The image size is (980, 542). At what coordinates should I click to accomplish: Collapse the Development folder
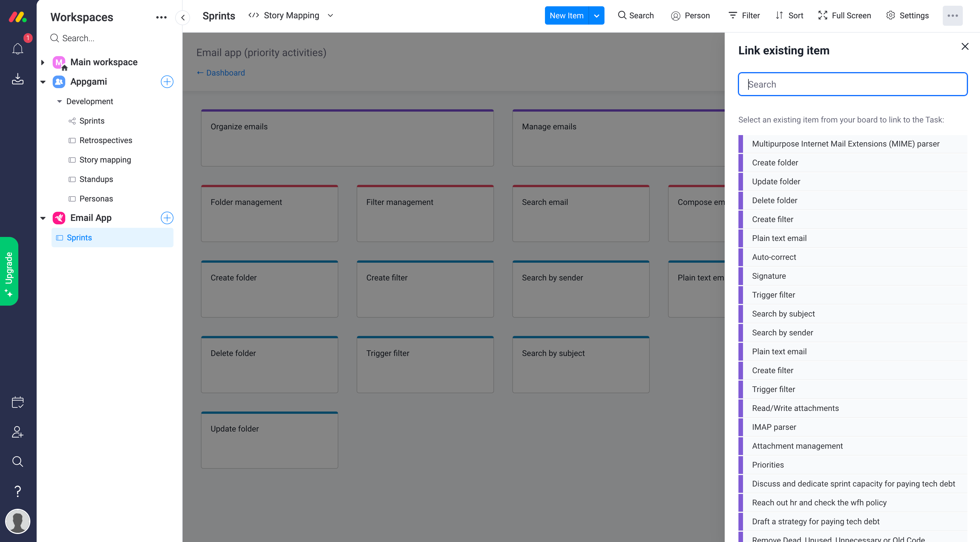(59, 102)
